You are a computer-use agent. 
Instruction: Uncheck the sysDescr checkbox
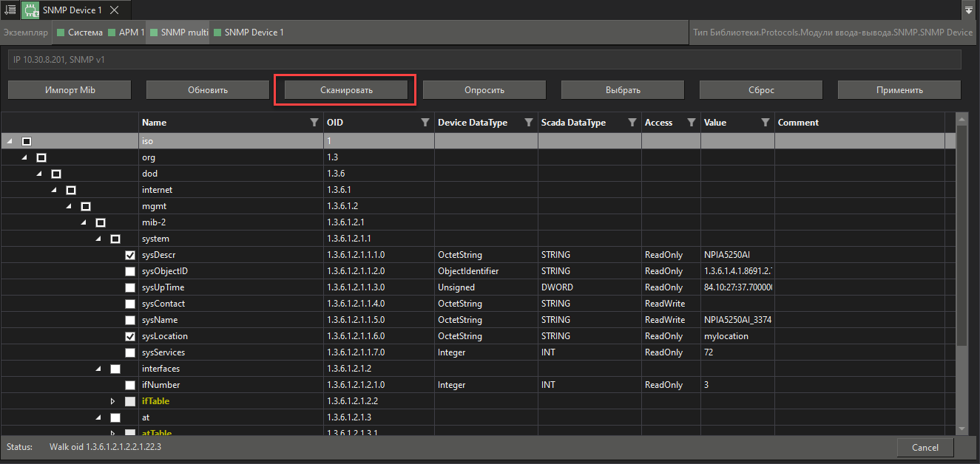click(130, 255)
